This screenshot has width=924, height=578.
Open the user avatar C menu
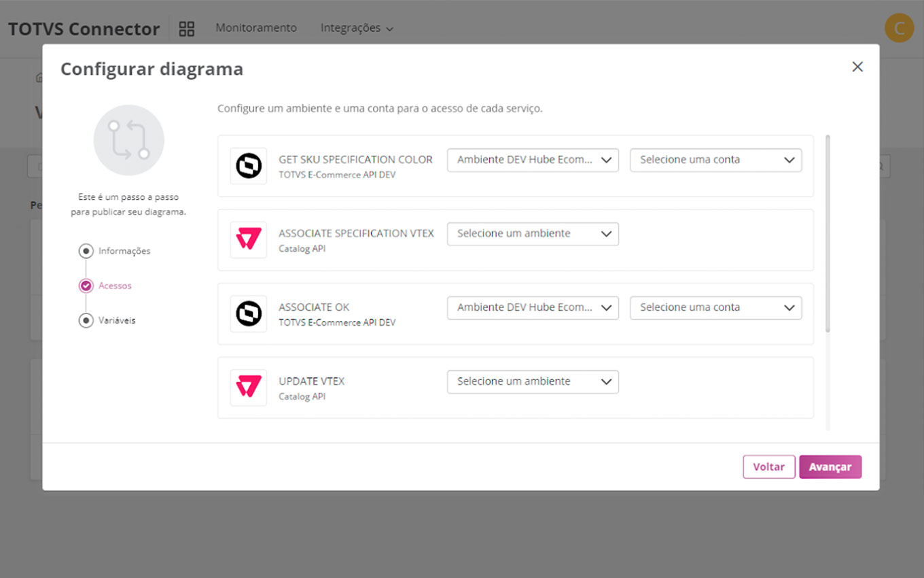[x=899, y=29]
